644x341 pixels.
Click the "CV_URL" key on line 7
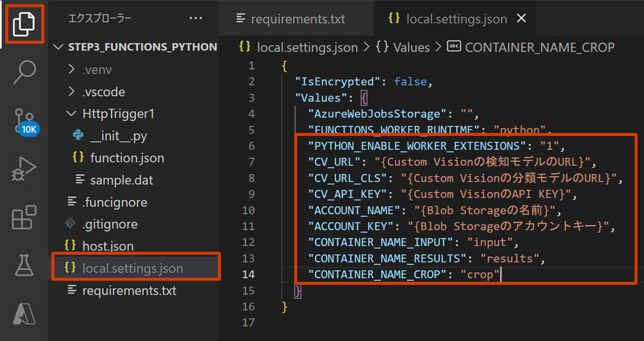(334, 162)
